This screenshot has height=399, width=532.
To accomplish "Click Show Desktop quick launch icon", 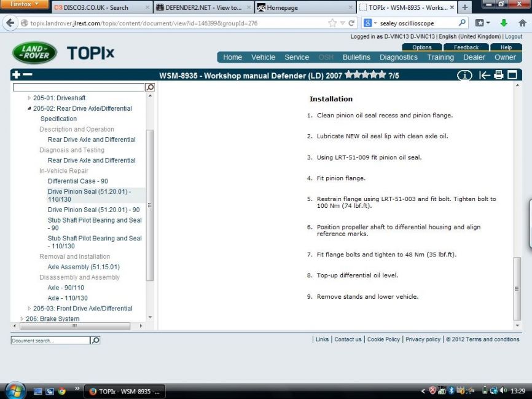I will 37,391.
